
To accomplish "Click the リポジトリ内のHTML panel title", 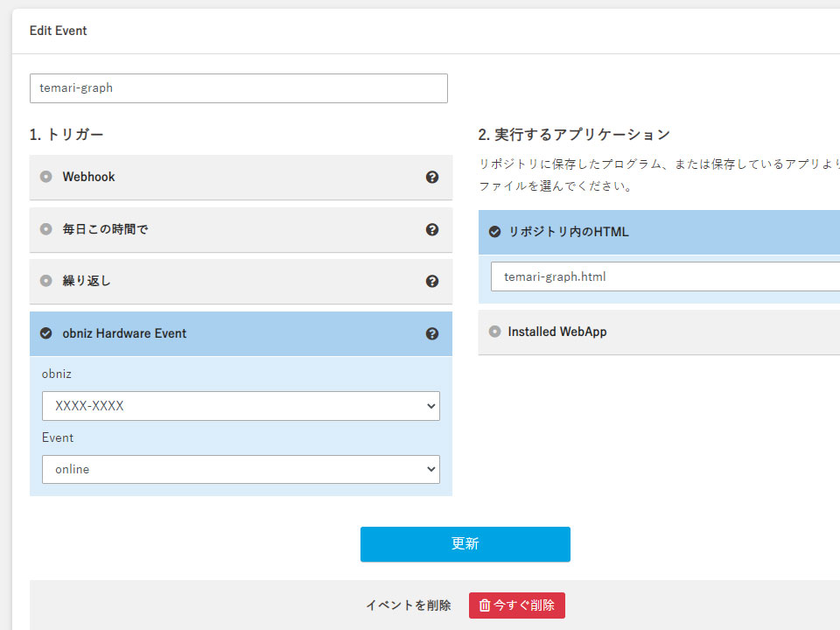I will (x=569, y=232).
